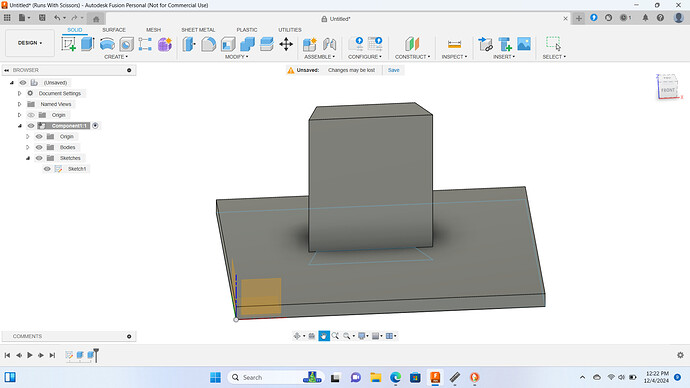Select the Create Sketch tool
The image size is (690, 388).
68,44
